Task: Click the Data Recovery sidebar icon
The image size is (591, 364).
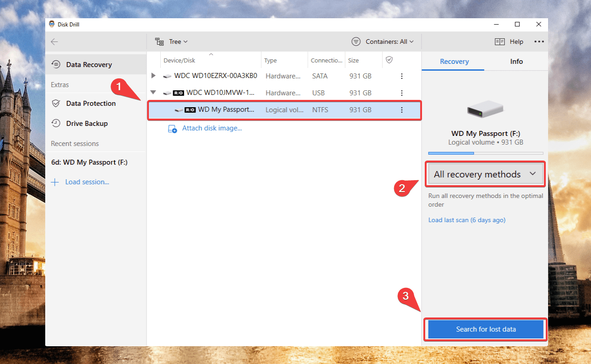Action: (x=56, y=64)
